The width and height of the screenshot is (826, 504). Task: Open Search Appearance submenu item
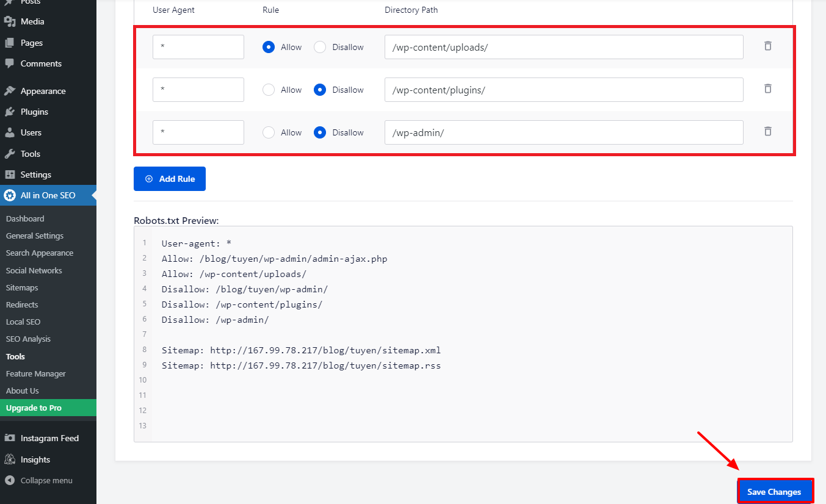click(x=40, y=253)
